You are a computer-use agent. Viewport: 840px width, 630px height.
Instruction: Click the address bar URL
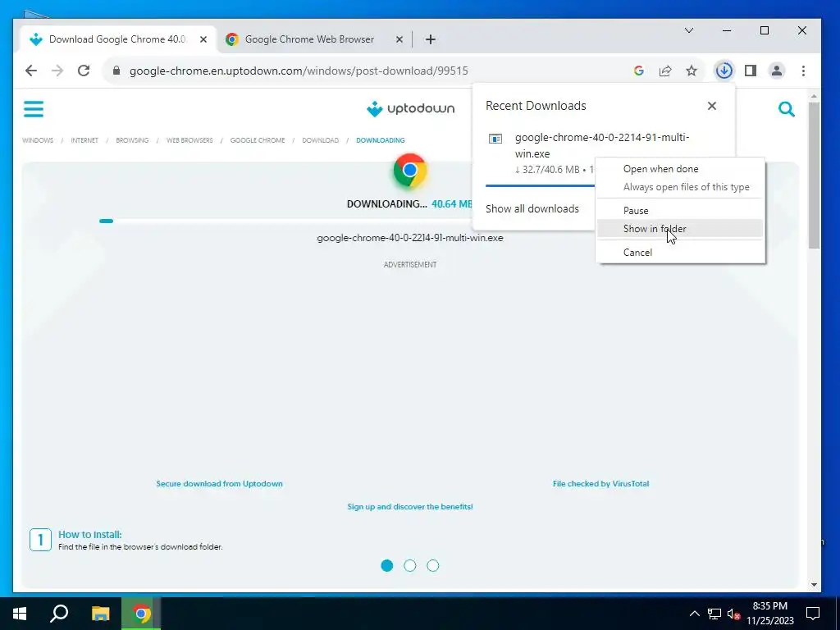tap(299, 71)
